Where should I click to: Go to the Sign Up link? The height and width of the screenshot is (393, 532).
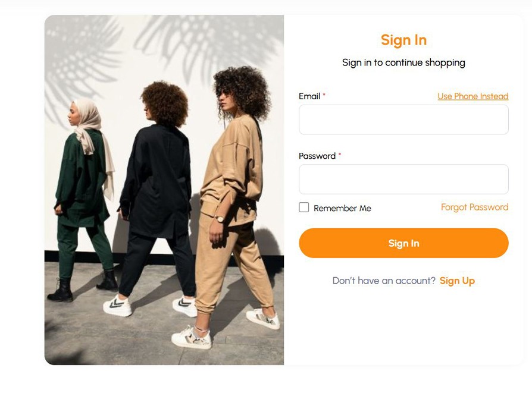pos(457,281)
